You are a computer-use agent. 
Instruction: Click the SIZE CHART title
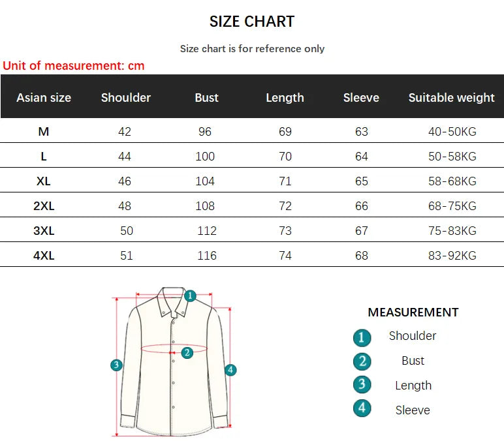(252, 22)
